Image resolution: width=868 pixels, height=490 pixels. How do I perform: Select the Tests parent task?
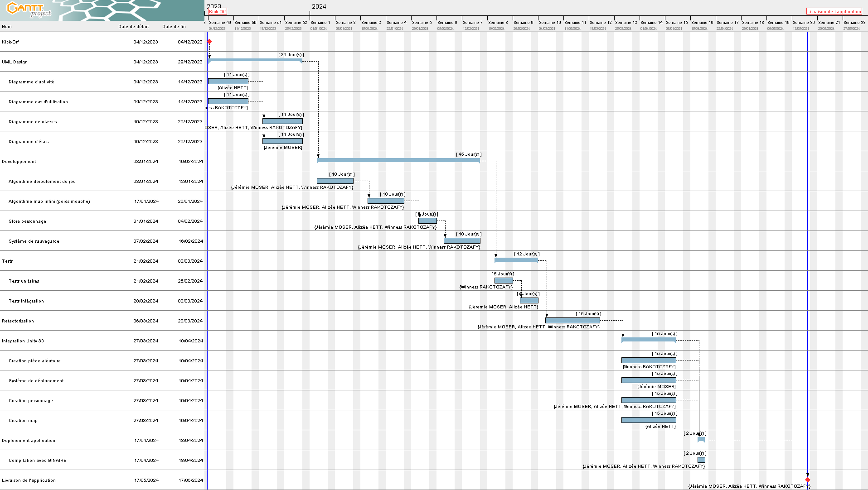point(7,261)
